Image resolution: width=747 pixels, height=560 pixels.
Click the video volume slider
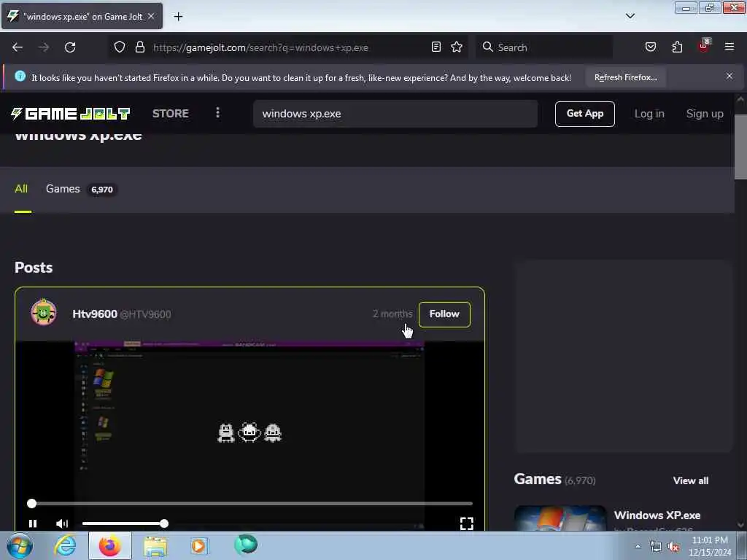click(125, 524)
